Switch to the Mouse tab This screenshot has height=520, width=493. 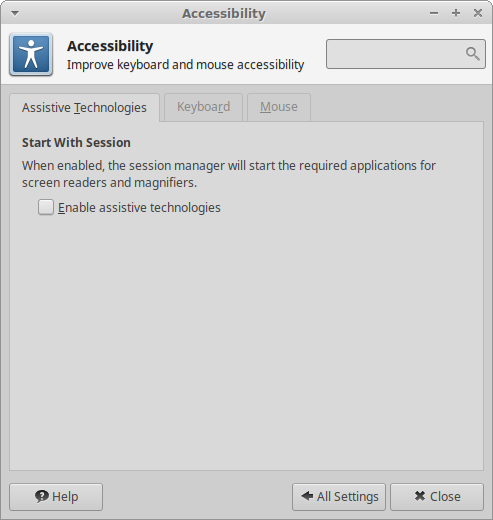point(279,107)
